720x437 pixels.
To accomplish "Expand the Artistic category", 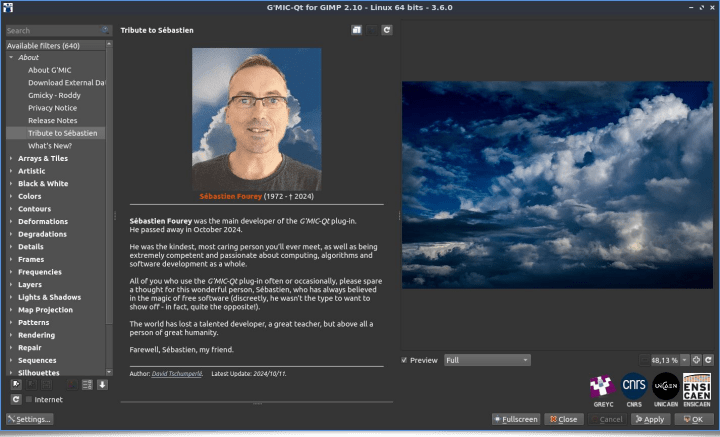I will [x=11, y=171].
